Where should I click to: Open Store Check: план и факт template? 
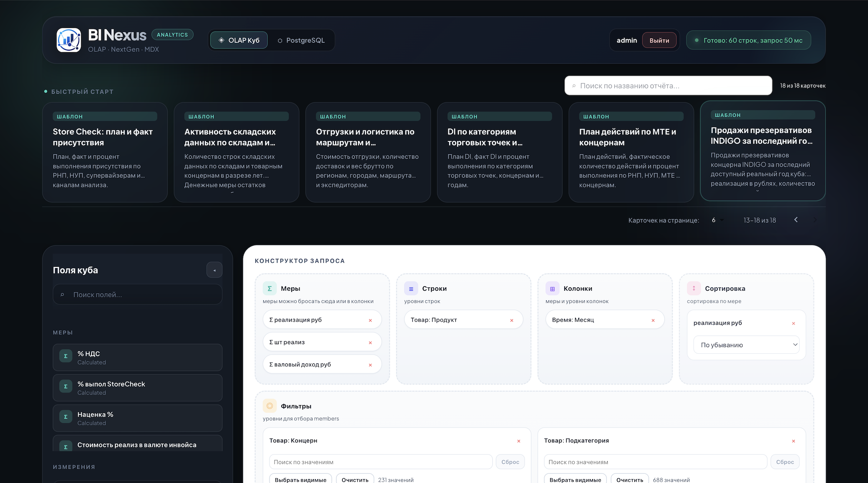tap(105, 152)
